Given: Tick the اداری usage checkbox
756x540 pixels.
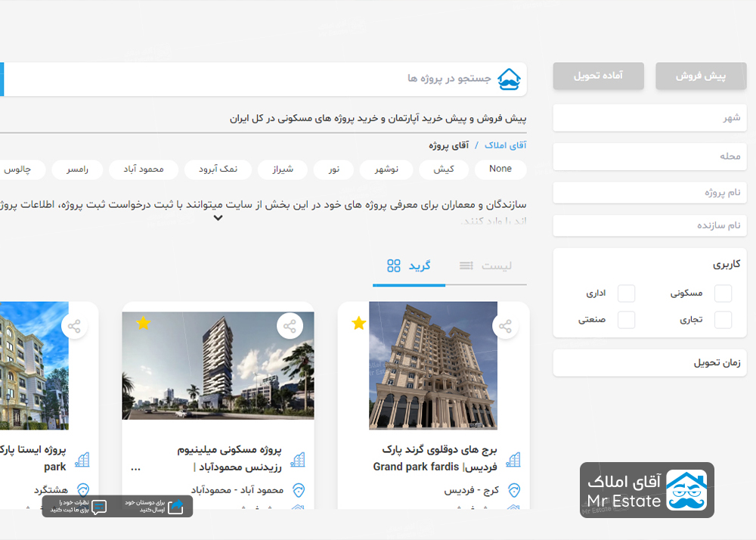Looking at the screenshot, I should [626, 293].
